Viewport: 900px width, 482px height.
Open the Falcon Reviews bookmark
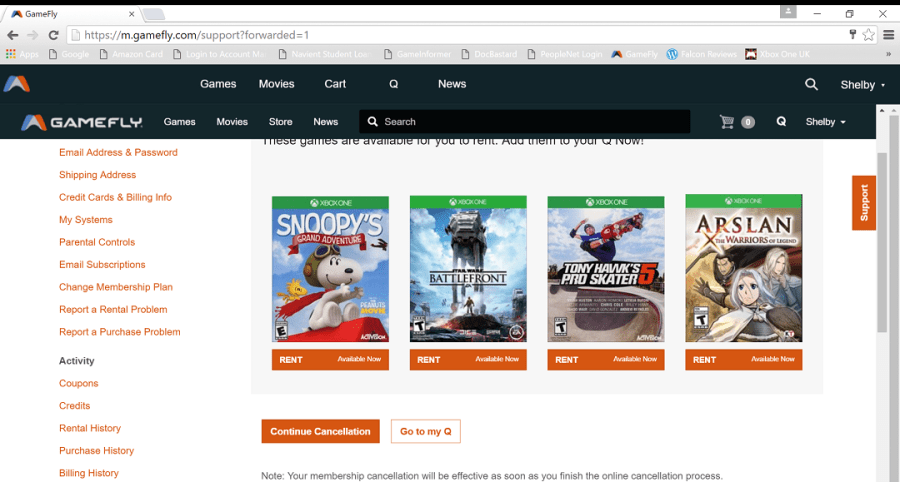click(x=701, y=54)
